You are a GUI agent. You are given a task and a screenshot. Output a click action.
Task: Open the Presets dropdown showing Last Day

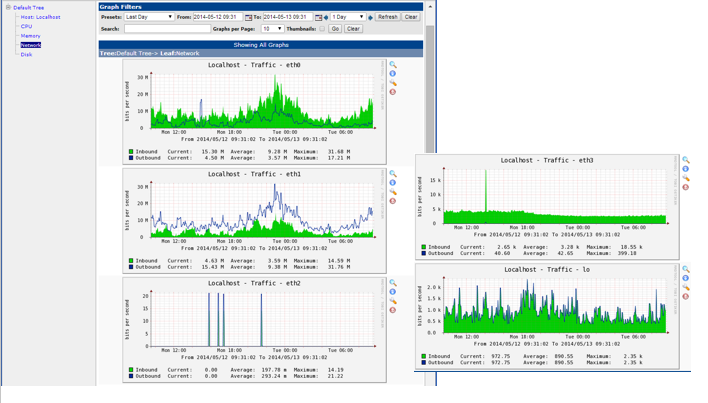pyautogui.click(x=149, y=17)
